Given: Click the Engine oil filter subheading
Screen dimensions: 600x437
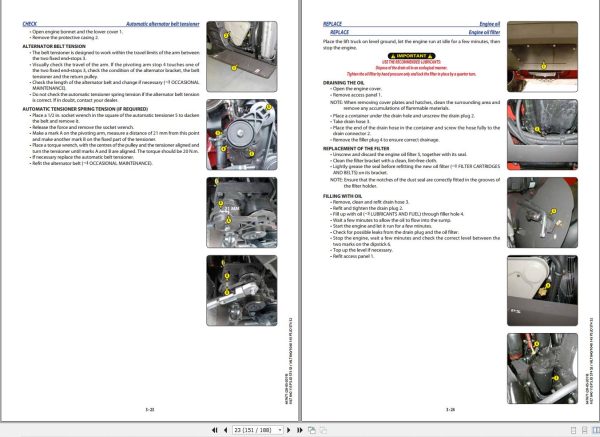Looking at the screenshot, I should [x=484, y=32].
